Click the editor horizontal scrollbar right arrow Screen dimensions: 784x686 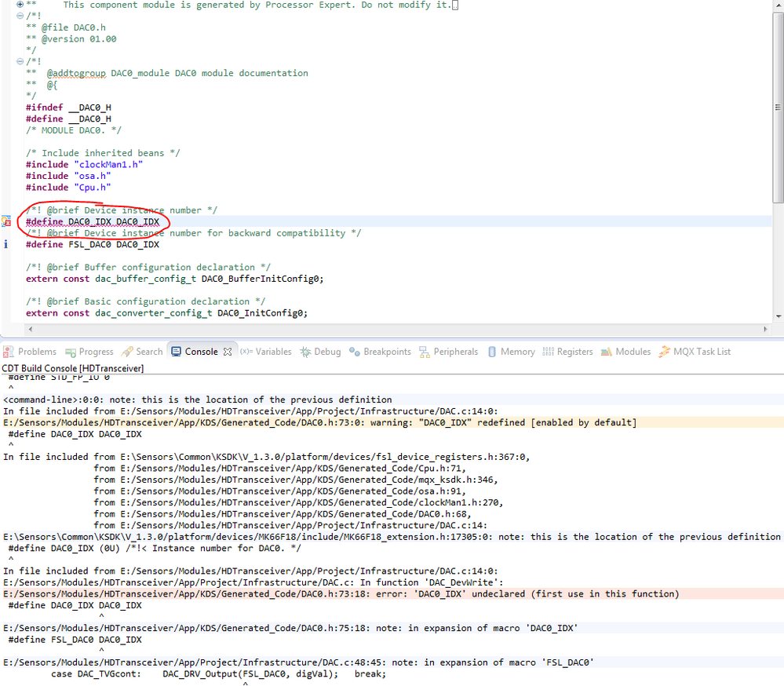click(765, 329)
